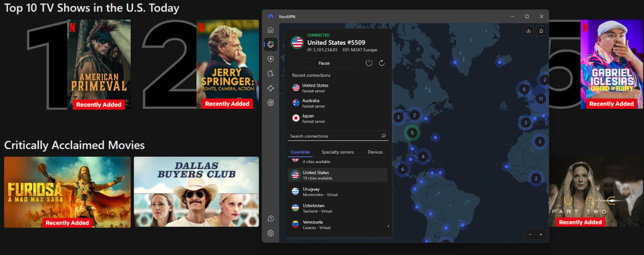The image size is (644, 255).
Task: Click the ISP: M247 Europe text
Action: pyautogui.click(x=359, y=50)
